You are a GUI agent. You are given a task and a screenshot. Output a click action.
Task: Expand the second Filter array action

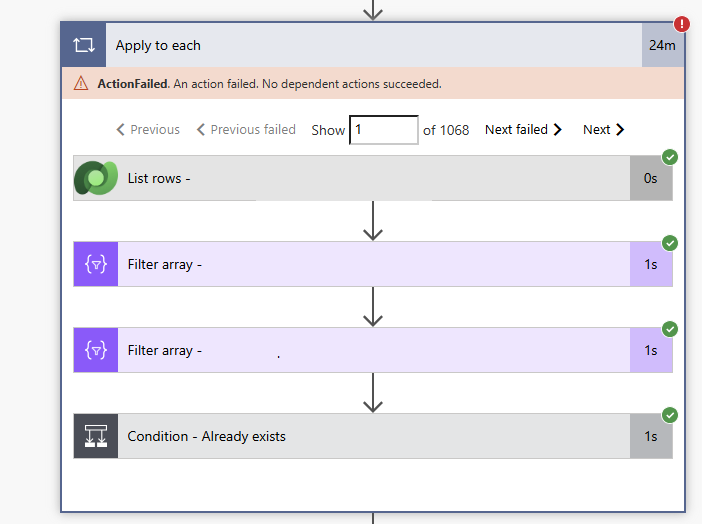373,350
